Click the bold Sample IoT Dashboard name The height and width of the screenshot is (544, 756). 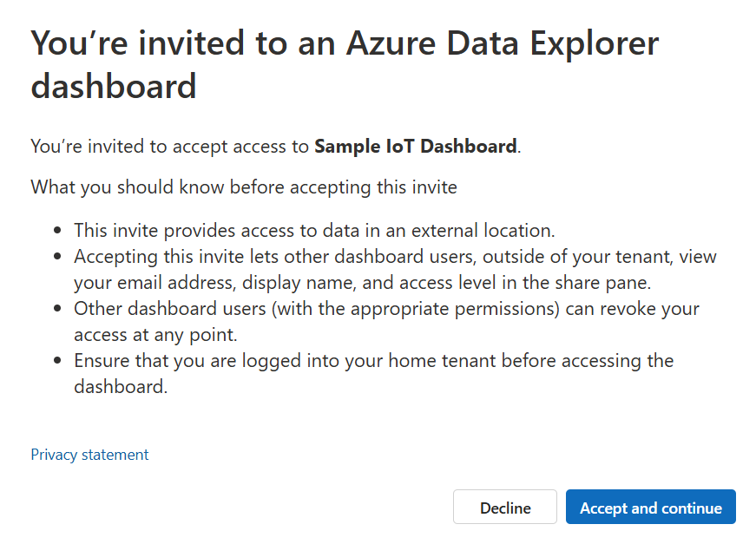click(415, 147)
